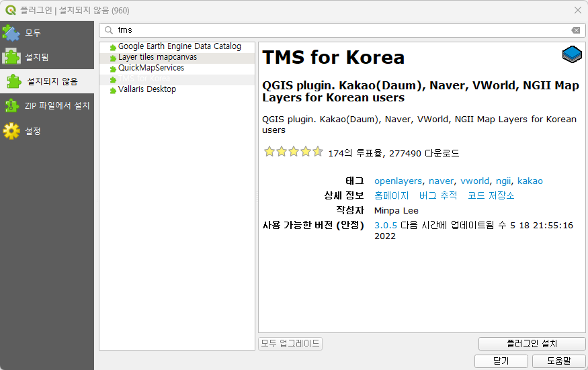The image size is (588, 370).
Task: Click the 모두 업그레이드 button
Action: 290,343
